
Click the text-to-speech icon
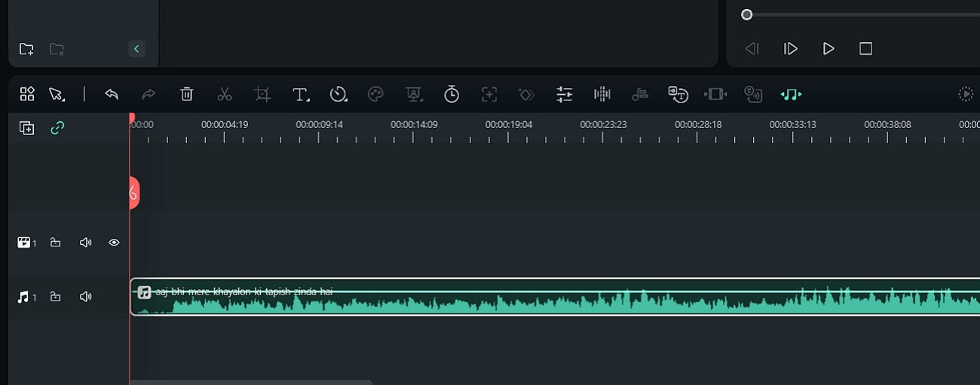[753, 94]
